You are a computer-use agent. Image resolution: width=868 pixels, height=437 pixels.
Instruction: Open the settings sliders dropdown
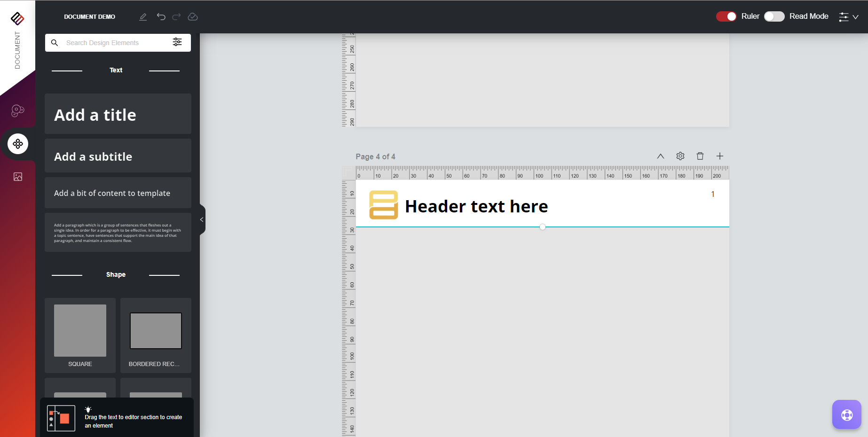coord(848,17)
